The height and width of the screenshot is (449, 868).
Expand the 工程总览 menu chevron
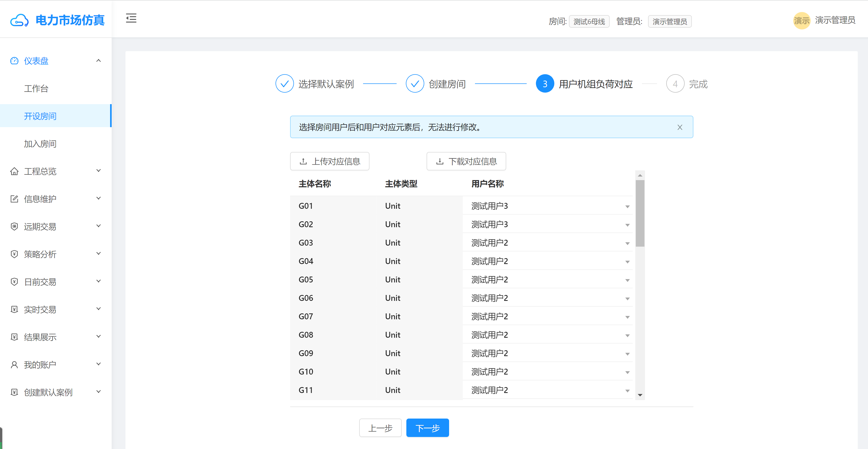tap(98, 171)
